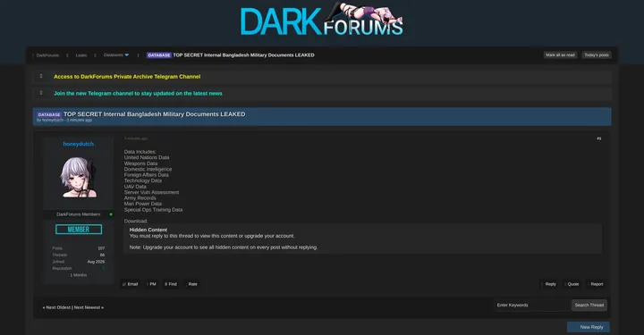
Task: Click the green online status dot
Action: [111, 214]
